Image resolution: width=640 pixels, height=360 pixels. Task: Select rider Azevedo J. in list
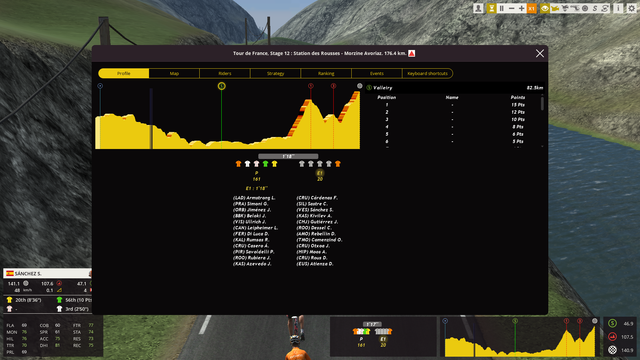click(x=252, y=264)
